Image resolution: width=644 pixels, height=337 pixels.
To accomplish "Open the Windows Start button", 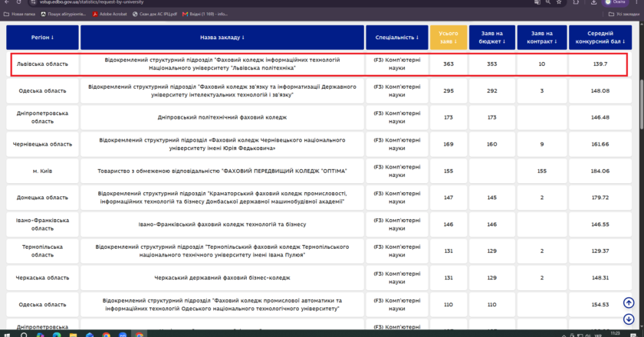I will click(x=7, y=335).
